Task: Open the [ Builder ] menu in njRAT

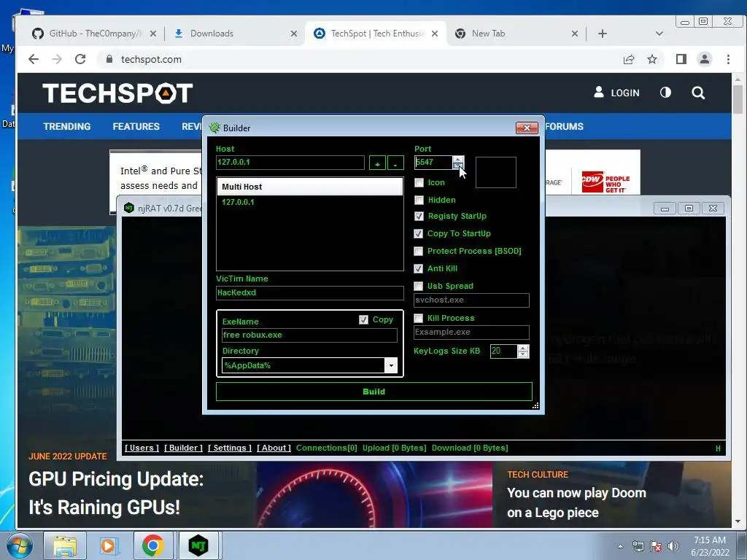Action: pyautogui.click(x=183, y=448)
